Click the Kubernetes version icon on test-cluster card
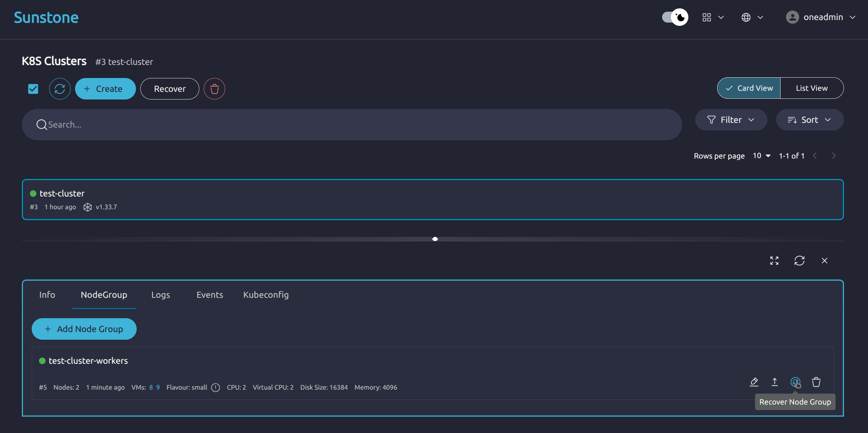The width and height of the screenshot is (868, 433). [x=87, y=207]
